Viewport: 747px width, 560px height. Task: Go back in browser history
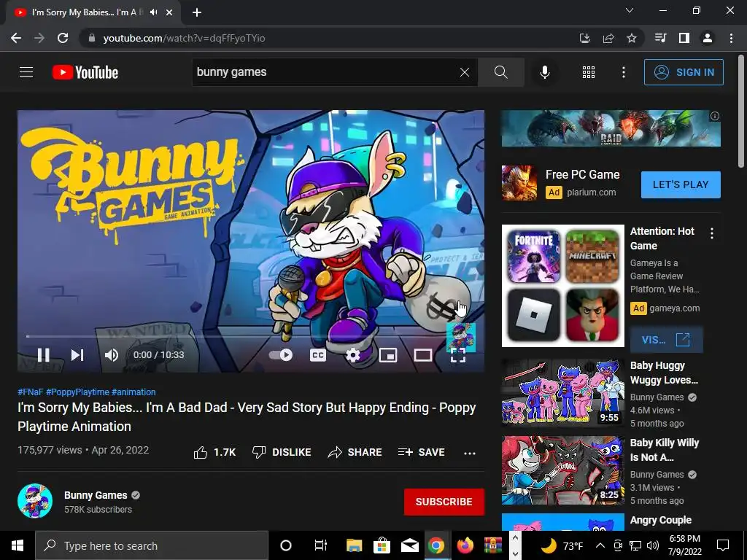point(16,38)
